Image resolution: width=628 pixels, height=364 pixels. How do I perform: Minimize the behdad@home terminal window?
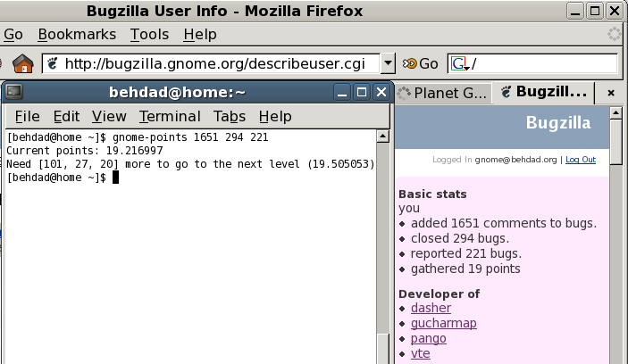tap(341, 93)
